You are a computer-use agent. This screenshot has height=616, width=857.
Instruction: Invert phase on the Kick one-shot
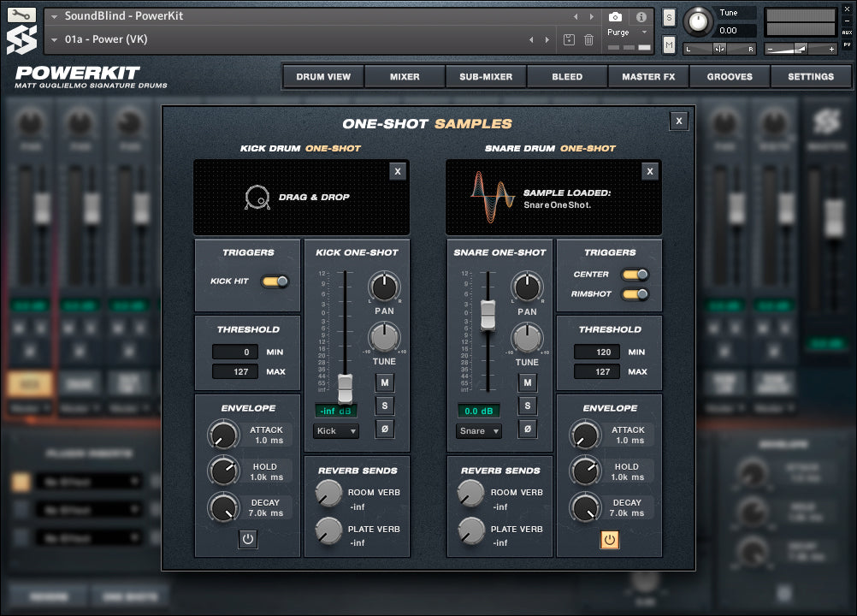coord(385,429)
